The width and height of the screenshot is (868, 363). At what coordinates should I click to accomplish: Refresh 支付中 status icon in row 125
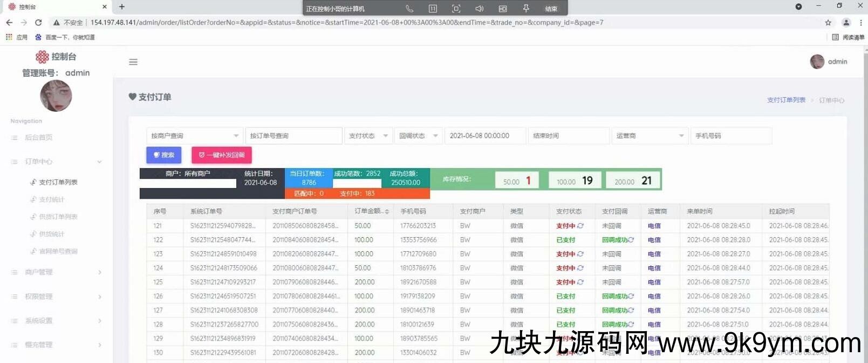pyautogui.click(x=580, y=282)
